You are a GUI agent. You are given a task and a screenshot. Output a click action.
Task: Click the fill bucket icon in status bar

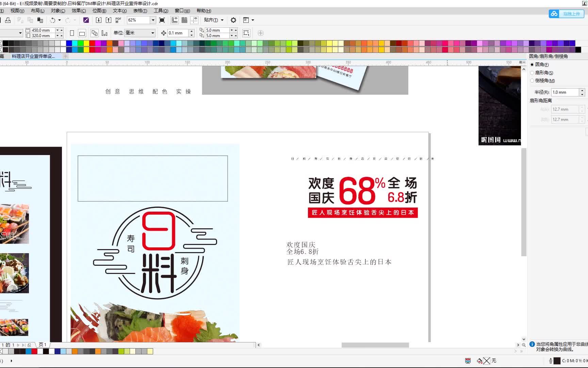click(x=479, y=361)
